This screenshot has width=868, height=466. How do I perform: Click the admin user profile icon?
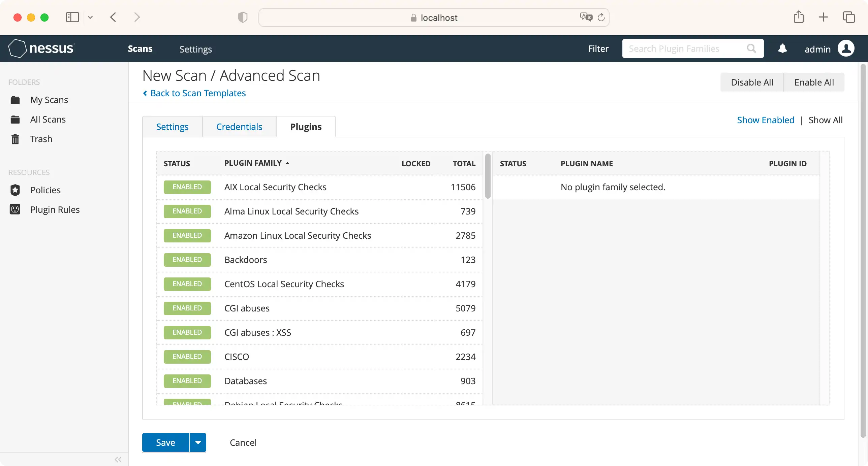[x=847, y=49]
